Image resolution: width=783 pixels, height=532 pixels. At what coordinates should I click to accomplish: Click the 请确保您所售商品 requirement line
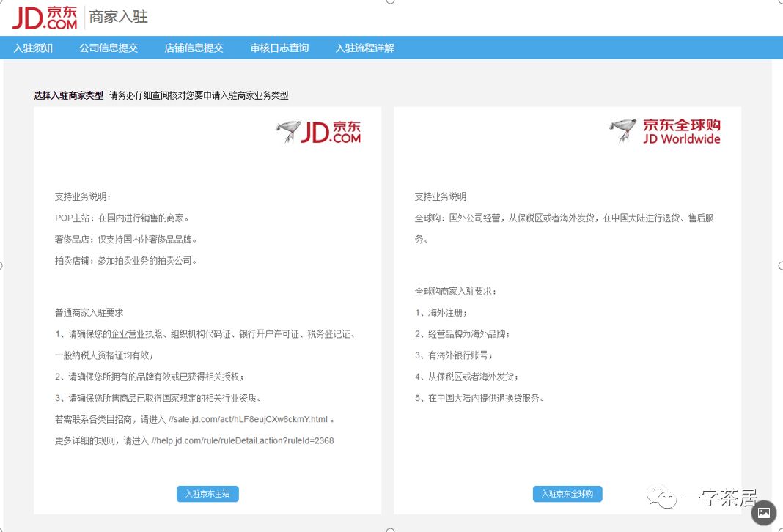[158, 398]
